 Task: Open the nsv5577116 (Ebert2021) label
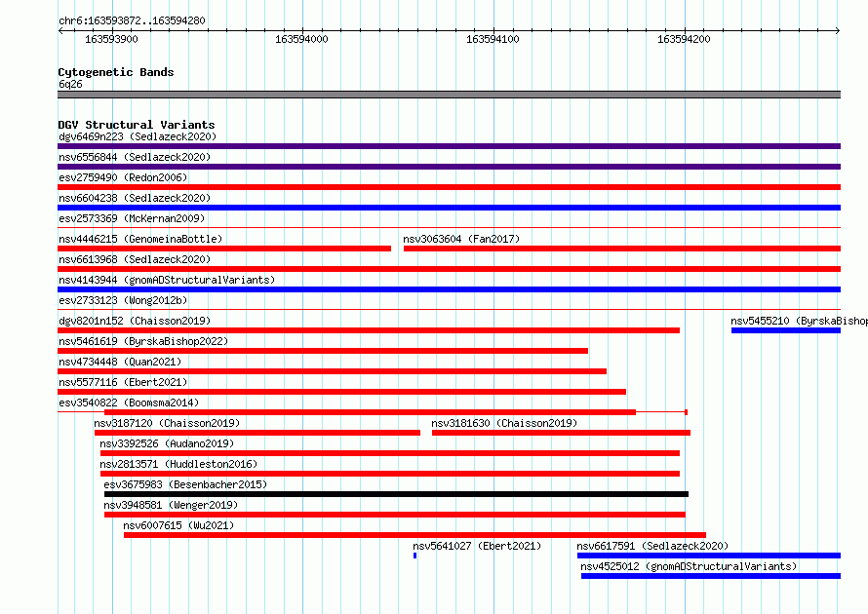123,382
